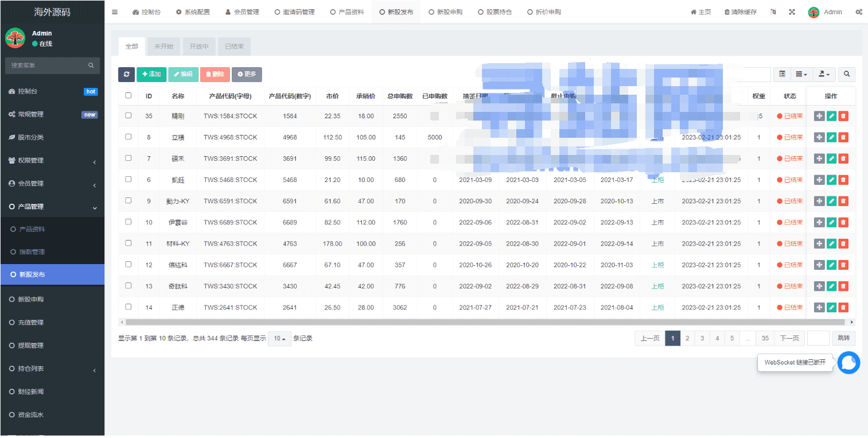Open the table search magnifier button
The height and width of the screenshot is (438, 868).
[x=847, y=74]
